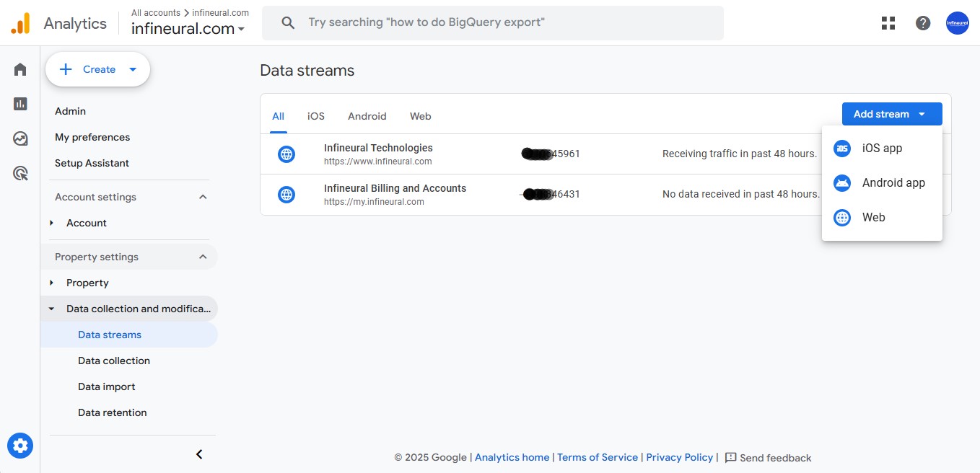Image resolution: width=980 pixels, height=473 pixels.
Task: Click the Add stream button label
Action: click(x=881, y=114)
